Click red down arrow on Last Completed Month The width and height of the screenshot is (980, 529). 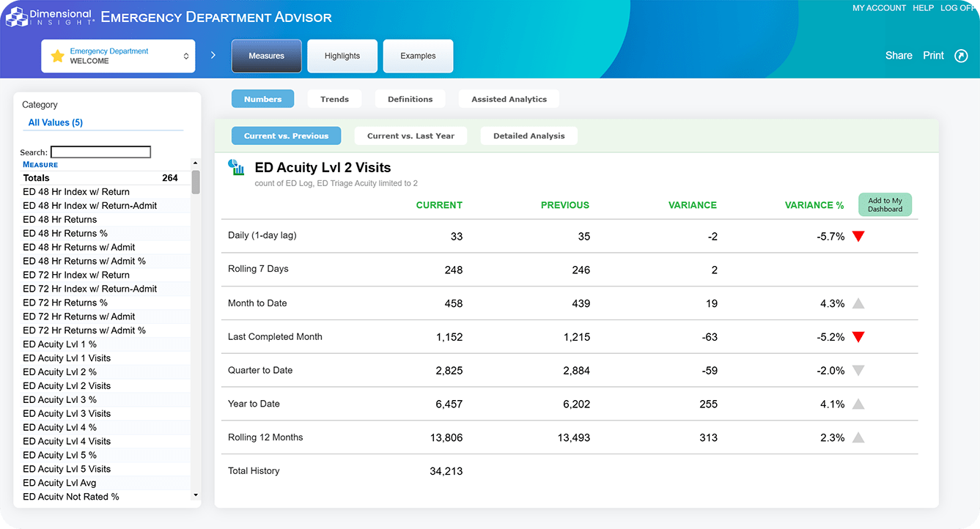pos(858,337)
